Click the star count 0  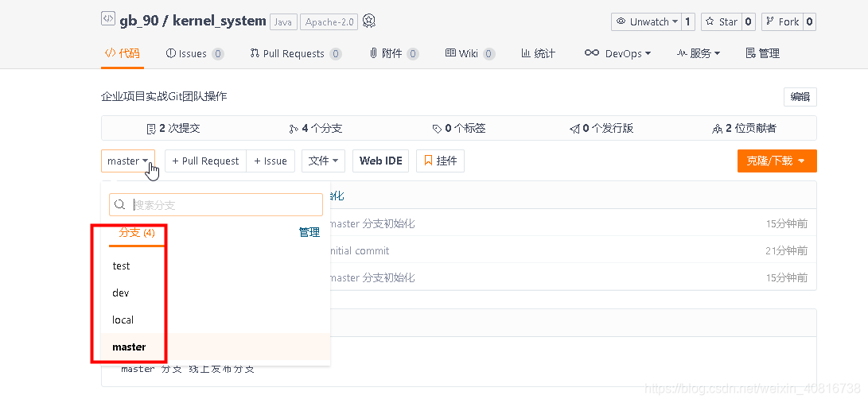[749, 21]
